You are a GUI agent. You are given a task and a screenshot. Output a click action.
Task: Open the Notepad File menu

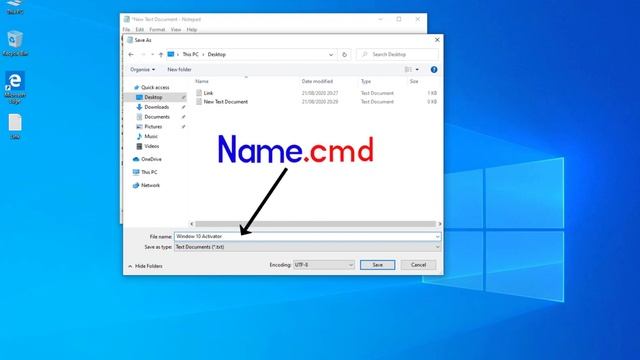(x=126, y=29)
